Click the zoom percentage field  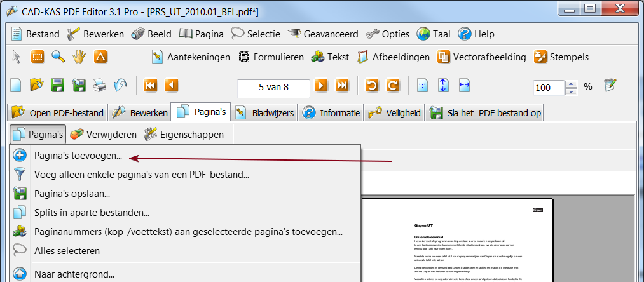(549, 88)
